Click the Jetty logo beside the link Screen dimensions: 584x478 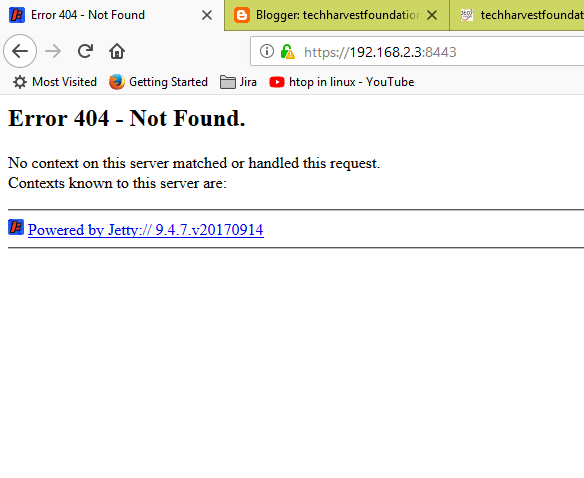point(16,227)
